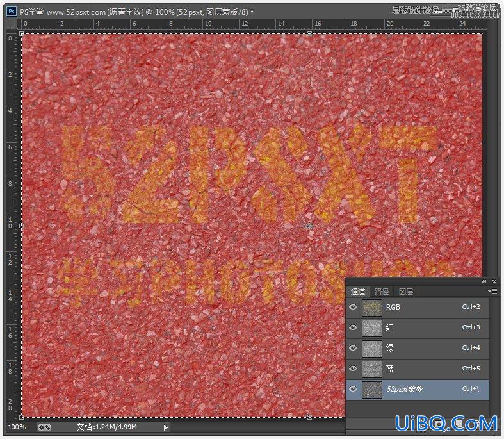
Task: Click the workspace sync icon in status bar
Action: pos(44,427)
